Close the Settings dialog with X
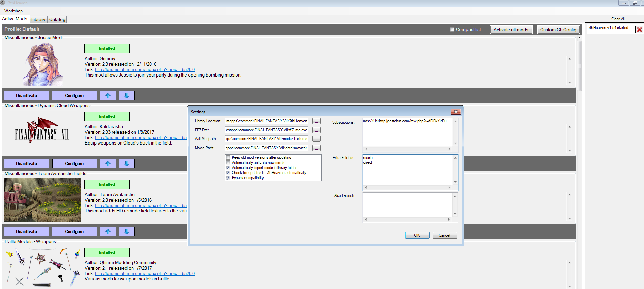 click(x=456, y=112)
